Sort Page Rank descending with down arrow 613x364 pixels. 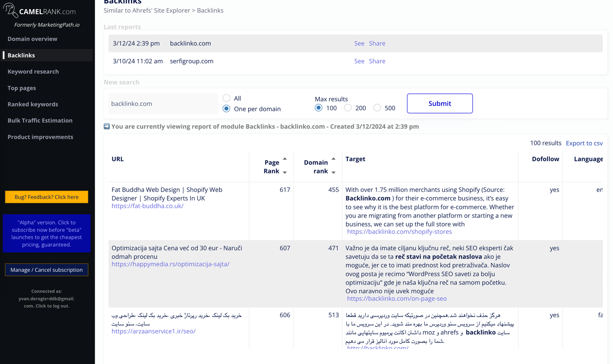point(285,173)
